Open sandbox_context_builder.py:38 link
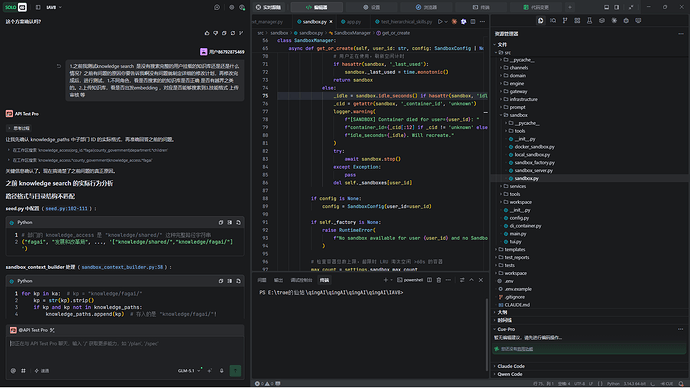The width and height of the screenshot is (690, 388). click(x=122, y=267)
